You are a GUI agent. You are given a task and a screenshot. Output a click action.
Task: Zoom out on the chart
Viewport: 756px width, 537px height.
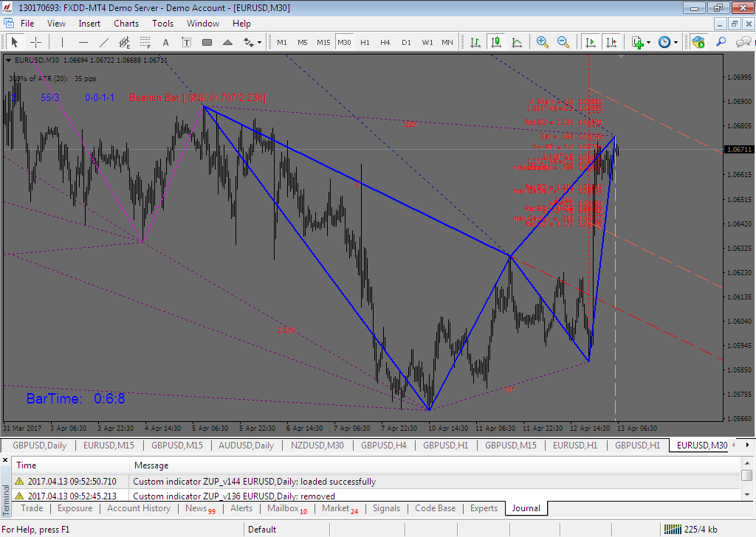coord(563,42)
